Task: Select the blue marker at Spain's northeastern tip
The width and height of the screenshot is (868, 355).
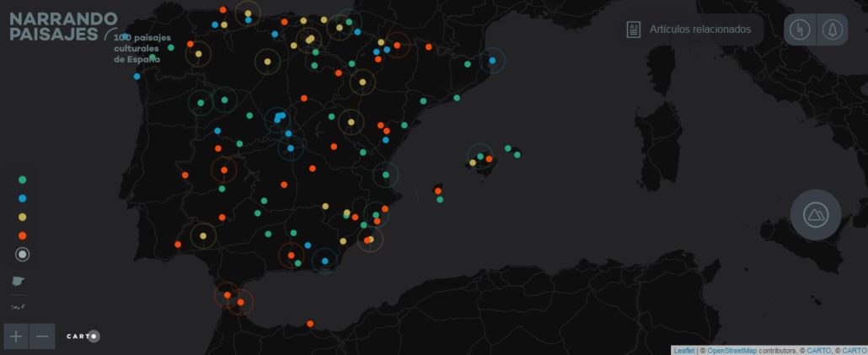Action: click(x=492, y=60)
